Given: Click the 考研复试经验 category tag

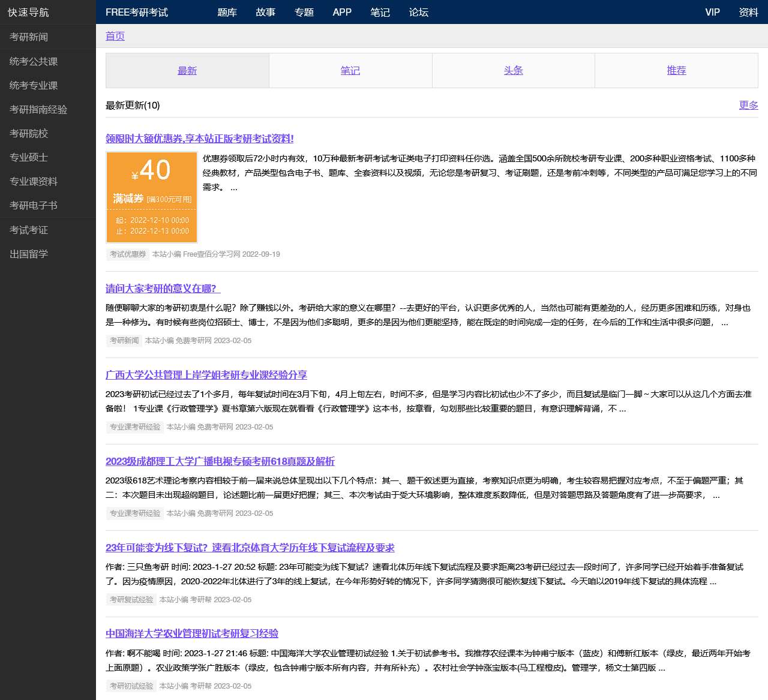Looking at the screenshot, I should (x=131, y=600).
